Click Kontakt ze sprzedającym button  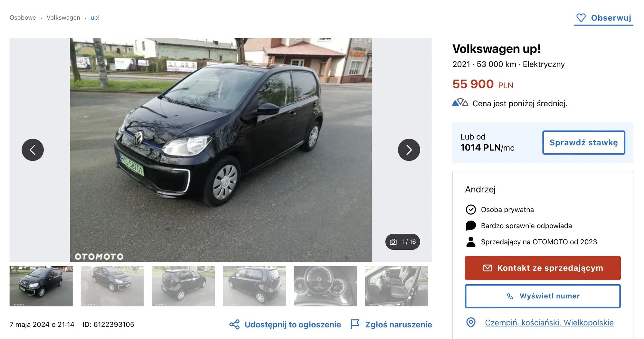click(543, 268)
